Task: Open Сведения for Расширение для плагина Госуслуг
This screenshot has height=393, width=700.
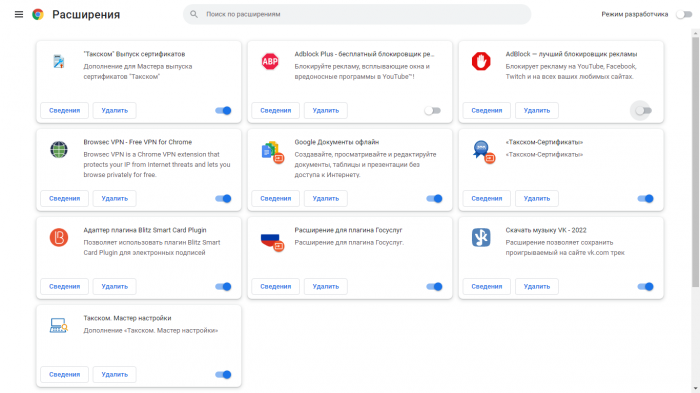Action: (x=275, y=286)
